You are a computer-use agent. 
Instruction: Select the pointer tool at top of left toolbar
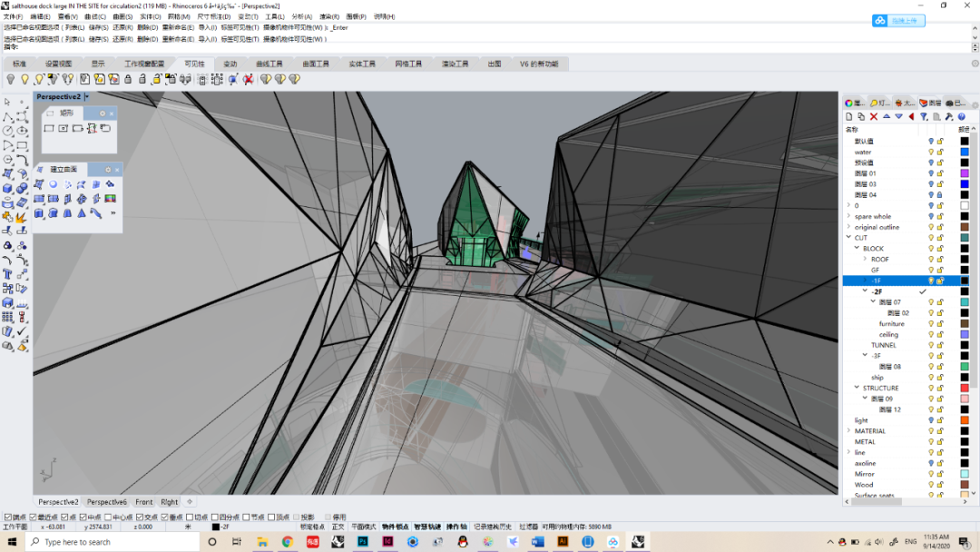[x=7, y=103]
